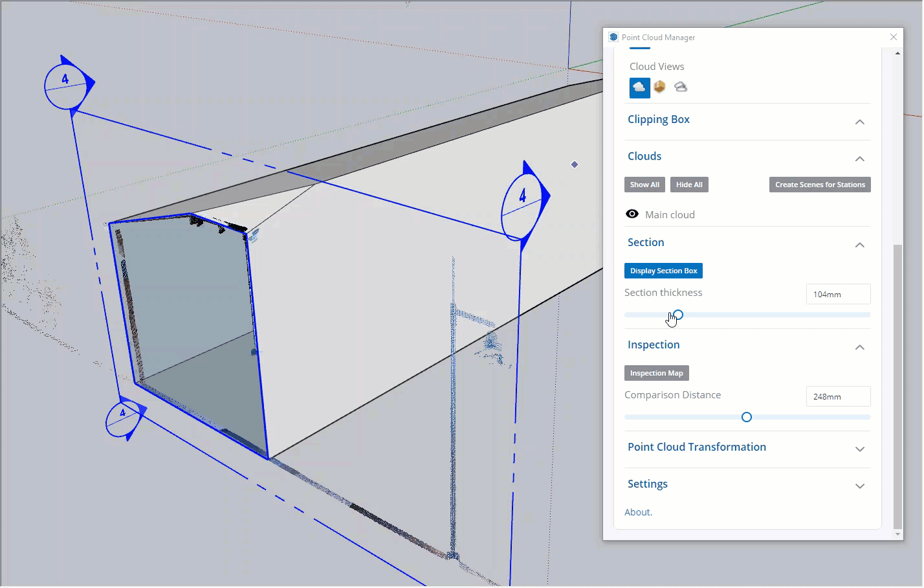Click the Comparison Distance slider handle
Viewport: 924px width, 588px height.
pos(747,417)
